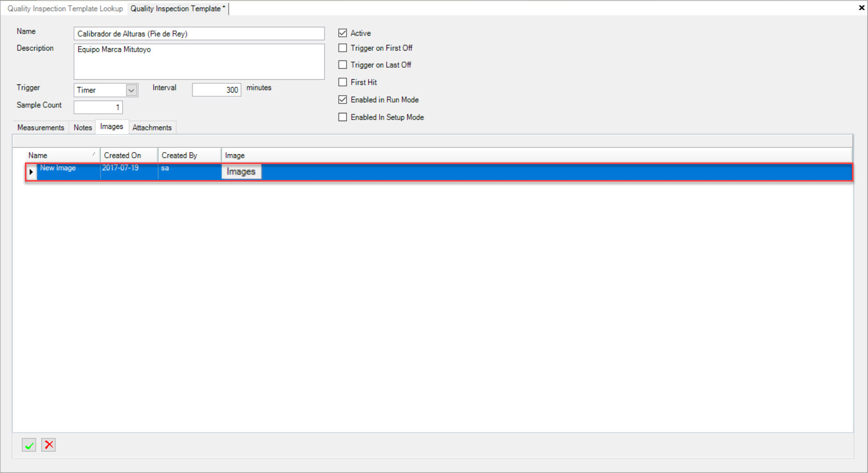Image resolution: width=868 pixels, height=473 pixels.
Task: Enable Trigger on First Off
Action: point(342,48)
